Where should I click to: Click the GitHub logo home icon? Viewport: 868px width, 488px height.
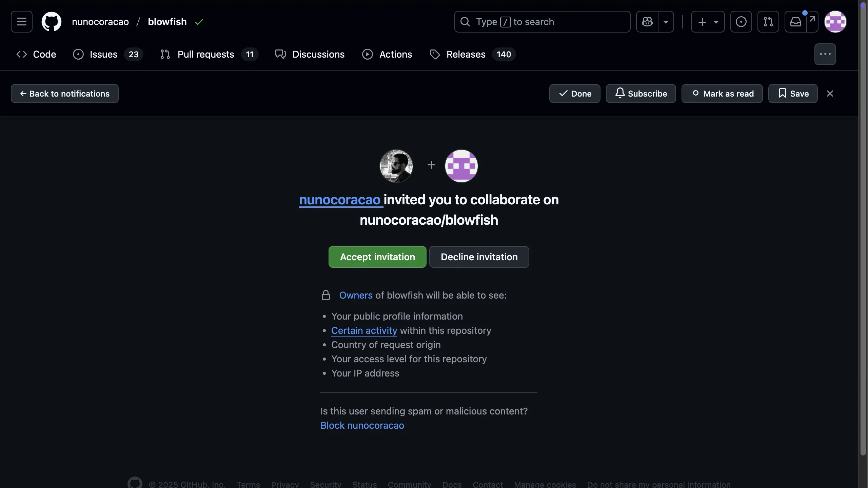coord(51,22)
